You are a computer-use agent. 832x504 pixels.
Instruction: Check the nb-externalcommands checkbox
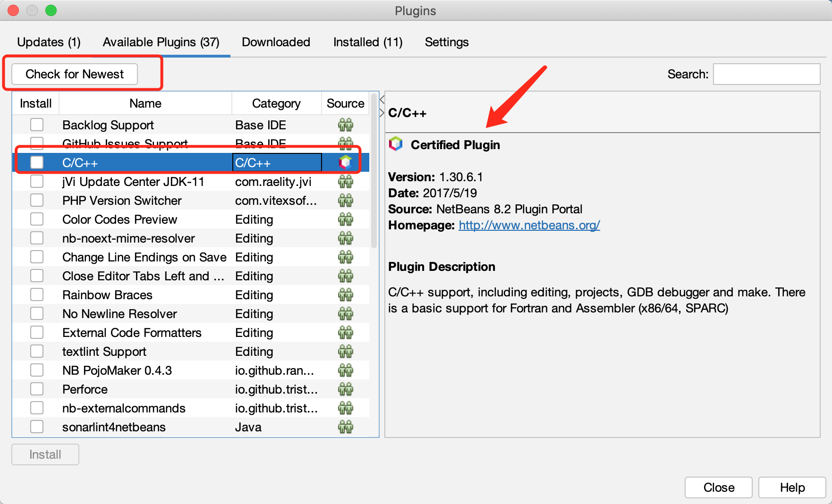(x=37, y=408)
